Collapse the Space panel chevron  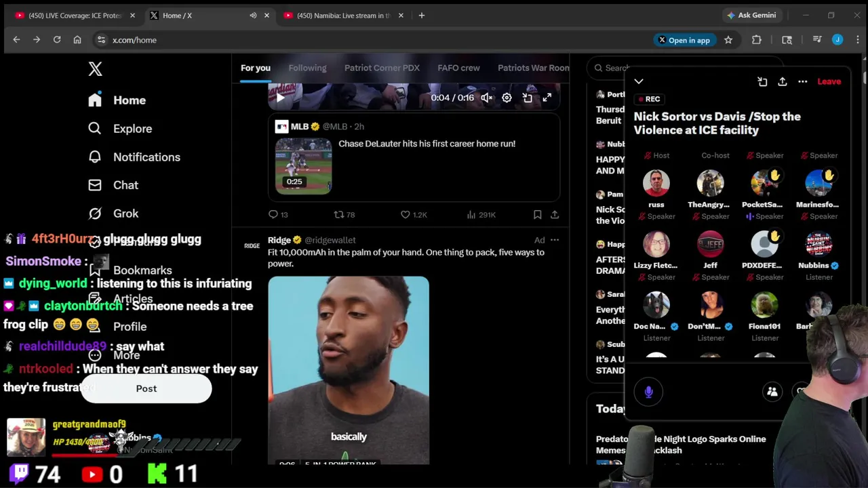639,81
